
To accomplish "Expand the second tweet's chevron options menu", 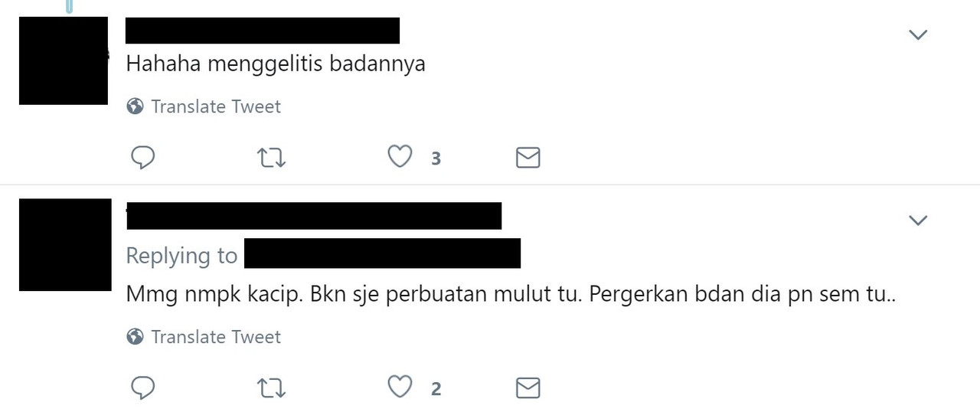I will coord(917,221).
